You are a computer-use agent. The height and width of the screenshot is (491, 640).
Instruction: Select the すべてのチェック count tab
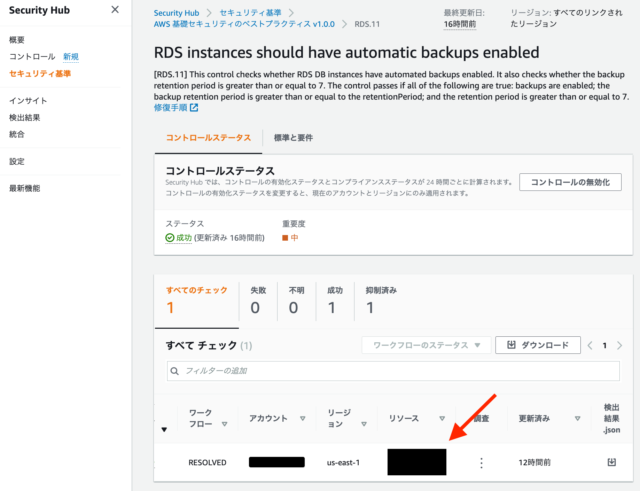197,301
